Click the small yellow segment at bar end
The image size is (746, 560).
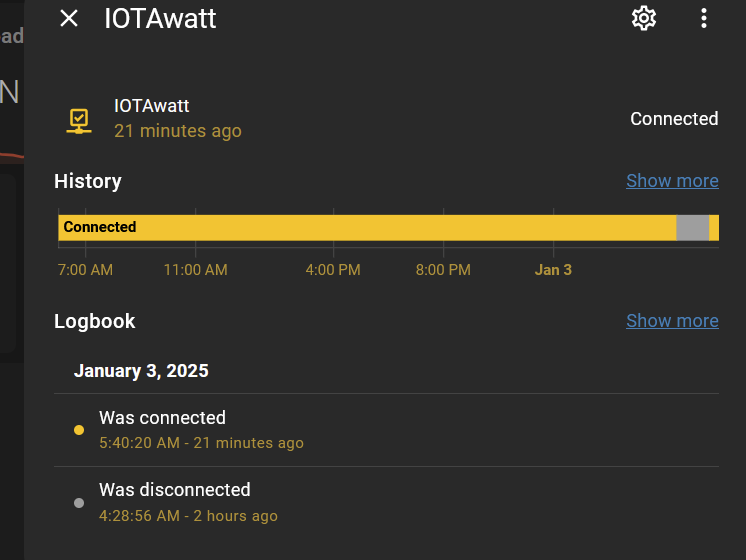click(714, 227)
